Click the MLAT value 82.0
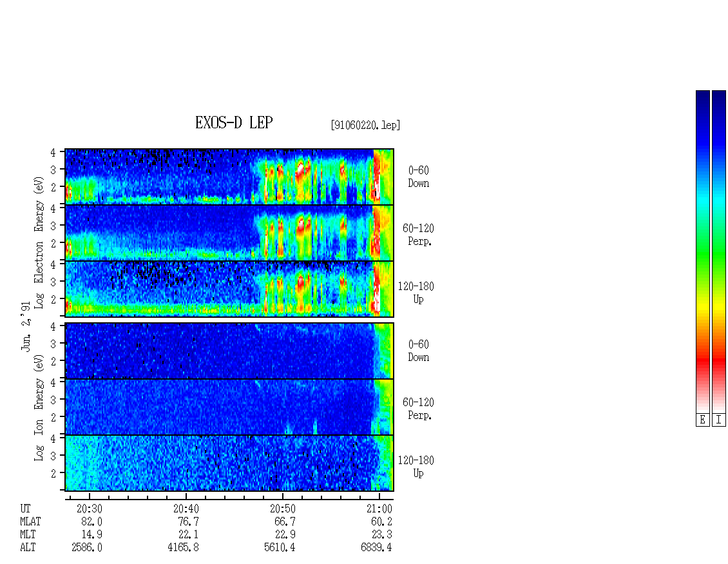Viewport: 728px width, 564px height. [92, 521]
